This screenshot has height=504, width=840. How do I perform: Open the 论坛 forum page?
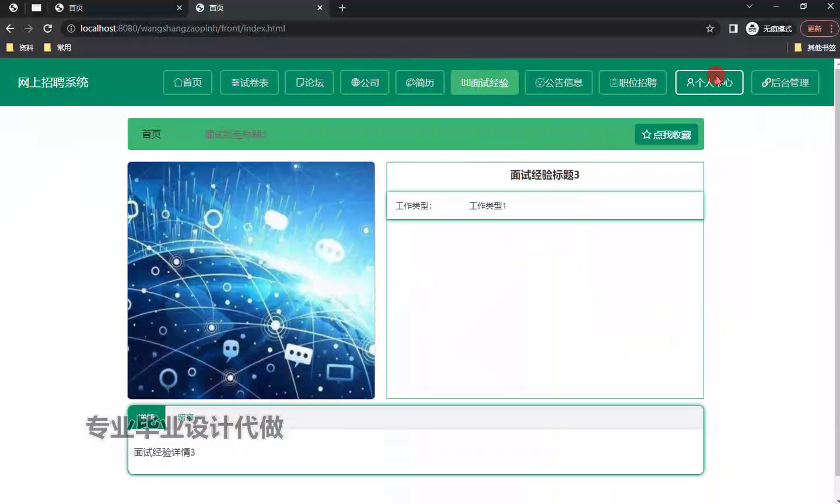point(309,82)
